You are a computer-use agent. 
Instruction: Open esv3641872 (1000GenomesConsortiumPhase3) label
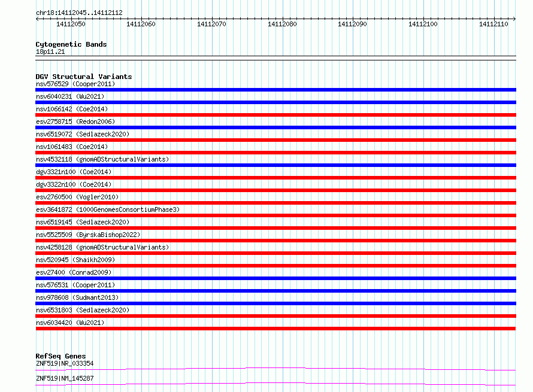coord(108,209)
